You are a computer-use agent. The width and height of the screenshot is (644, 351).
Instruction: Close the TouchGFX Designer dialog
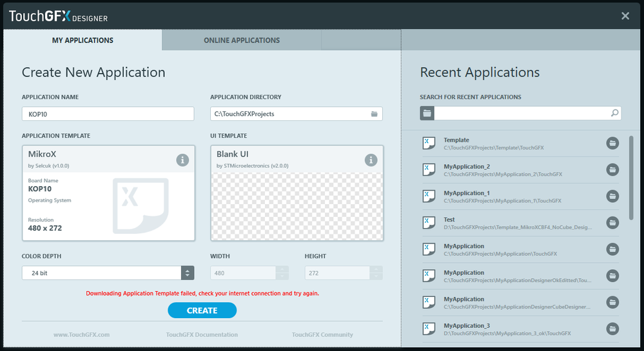click(x=625, y=16)
